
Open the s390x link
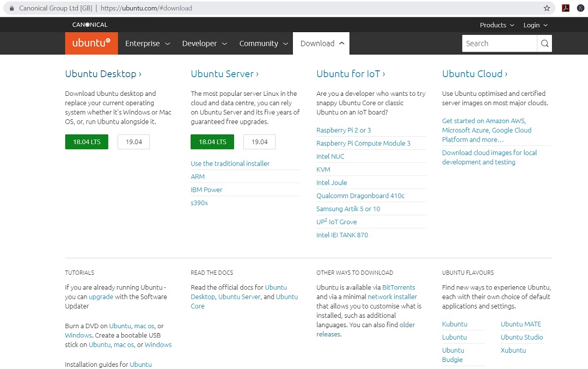pos(199,203)
